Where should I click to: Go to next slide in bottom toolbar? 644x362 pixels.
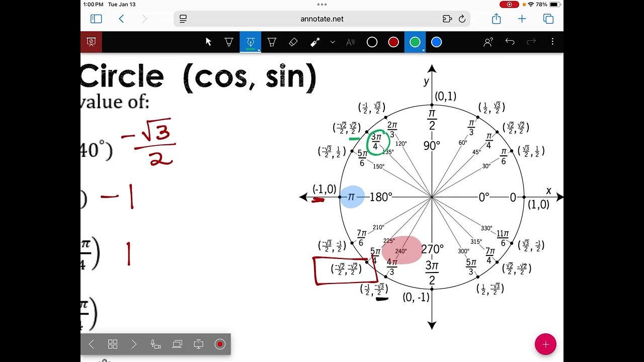tap(134, 344)
